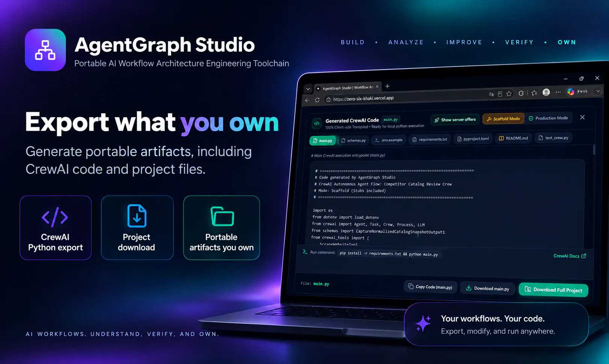This screenshot has height=364, width=609.
Task: Close the AgentGraph Studio browser tab
Action: tap(377, 87)
